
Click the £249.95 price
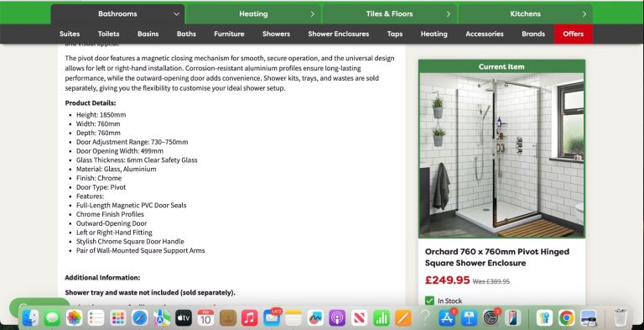(447, 280)
